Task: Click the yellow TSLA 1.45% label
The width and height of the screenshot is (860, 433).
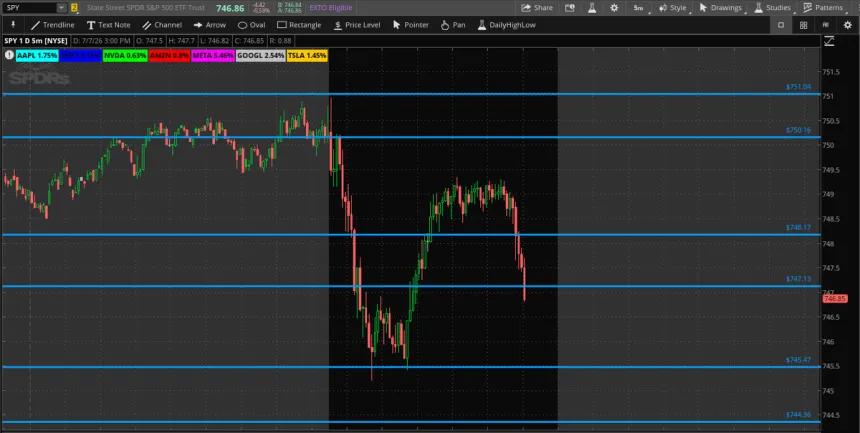Action: pyautogui.click(x=307, y=55)
